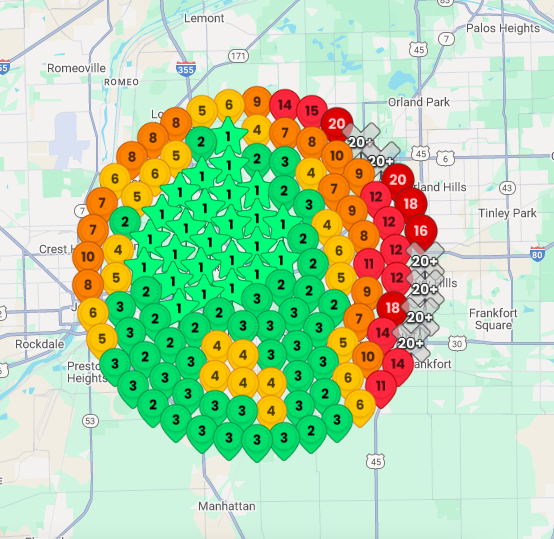Click the yellow 4 pin under the top orange 9 pin
The image size is (554, 539).
coord(257,130)
